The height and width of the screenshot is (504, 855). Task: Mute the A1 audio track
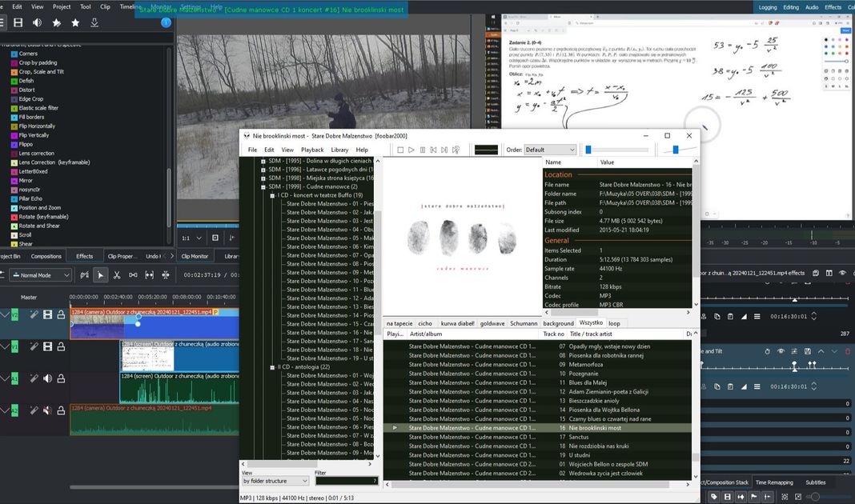(x=47, y=378)
